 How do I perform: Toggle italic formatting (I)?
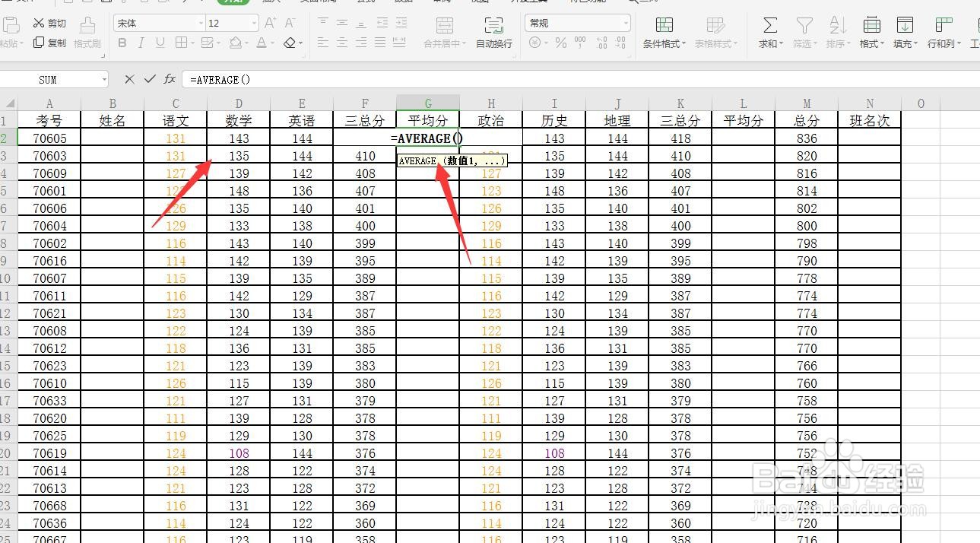141,43
